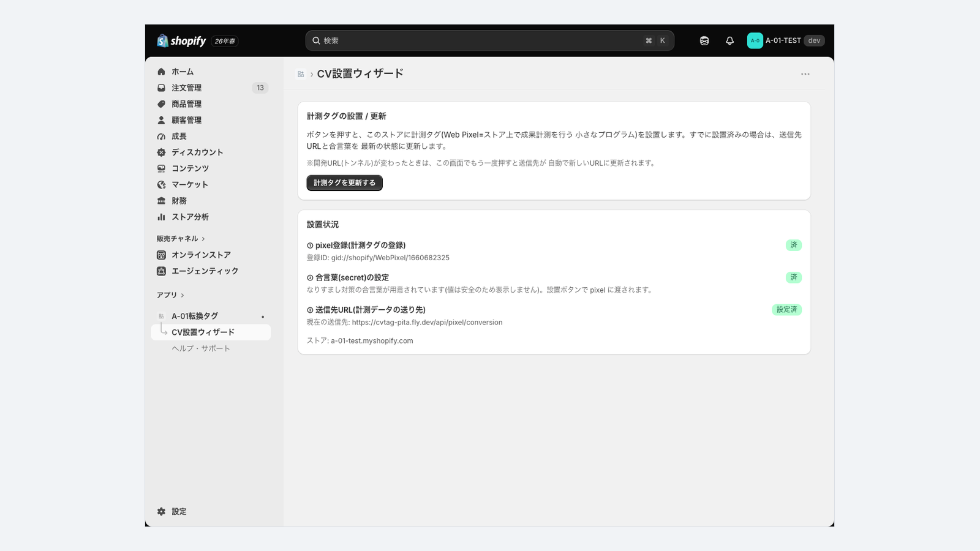Click 計測タグを更新する button
This screenshot has height=551, width=980.
point(344,183)
